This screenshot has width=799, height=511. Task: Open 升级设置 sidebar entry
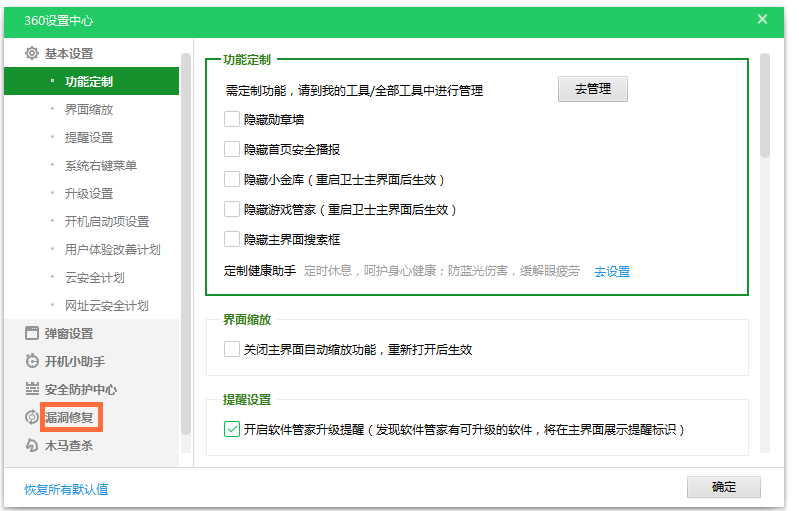pos(89,194)
